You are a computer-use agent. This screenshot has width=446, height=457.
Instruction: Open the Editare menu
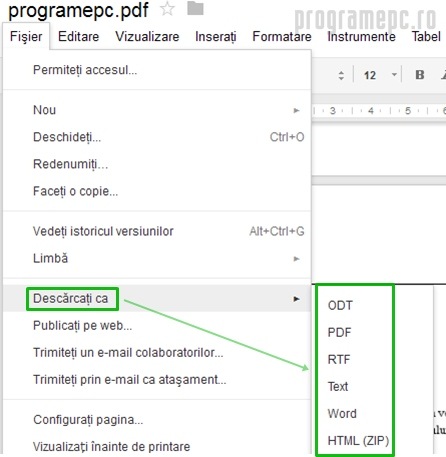point(78,36)
